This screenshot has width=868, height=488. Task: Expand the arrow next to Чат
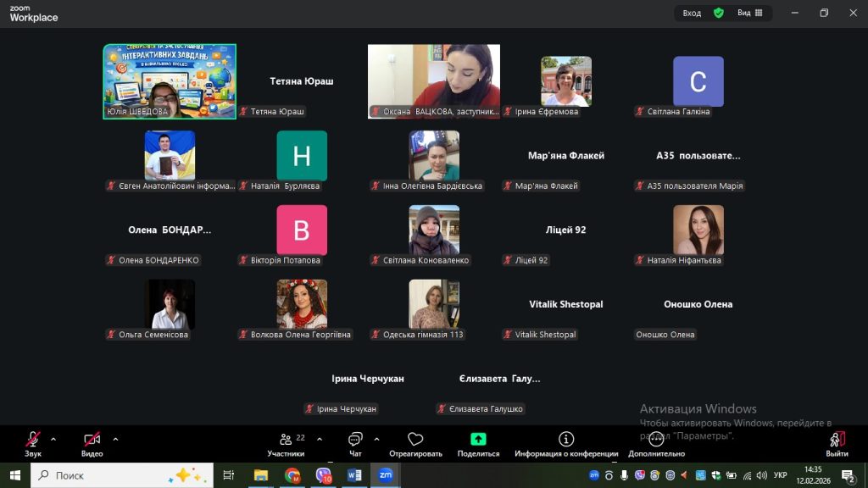click(376, 439)
